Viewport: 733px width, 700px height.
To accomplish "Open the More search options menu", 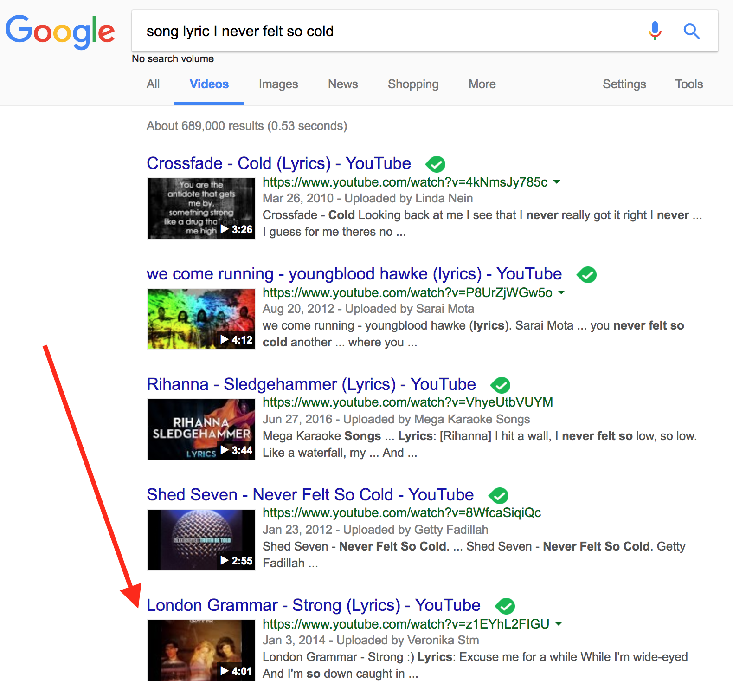I will pos(482,84).
